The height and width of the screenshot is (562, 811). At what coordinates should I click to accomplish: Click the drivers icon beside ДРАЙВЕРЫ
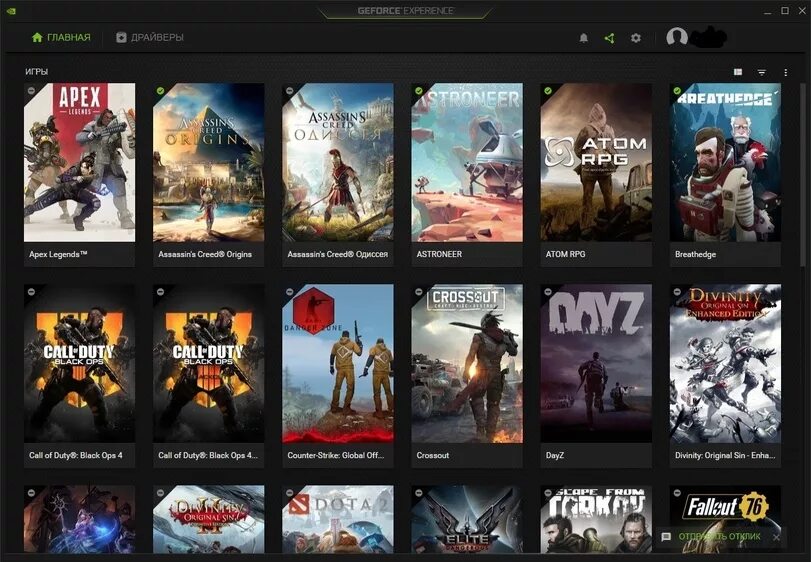click(x=121, y=37)
